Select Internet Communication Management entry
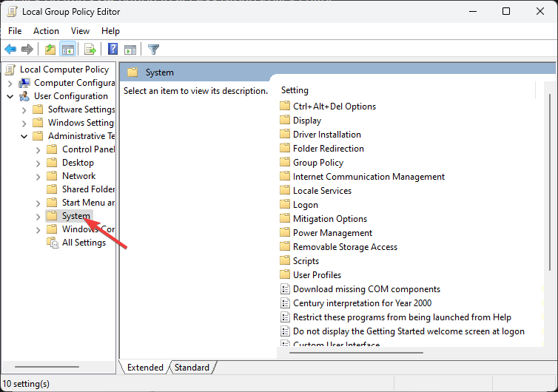Viewport: 558px width, 392px height. pos(369,177)
